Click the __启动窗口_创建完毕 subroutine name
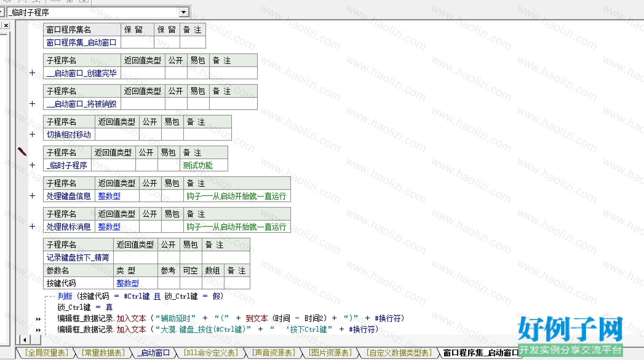 coord(82,73)
